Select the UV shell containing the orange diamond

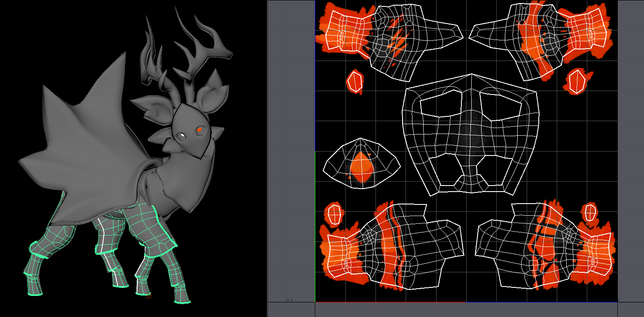(x=361, y=163)
